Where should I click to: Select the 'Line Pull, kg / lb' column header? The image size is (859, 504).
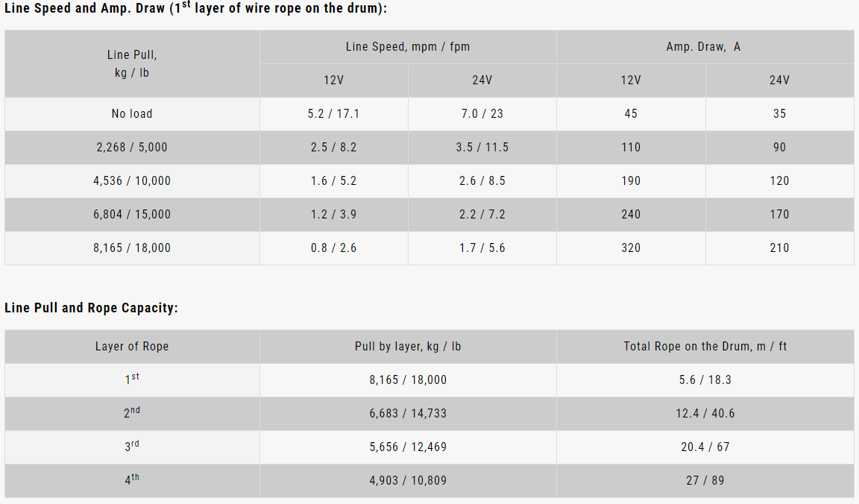click(132, 63)
